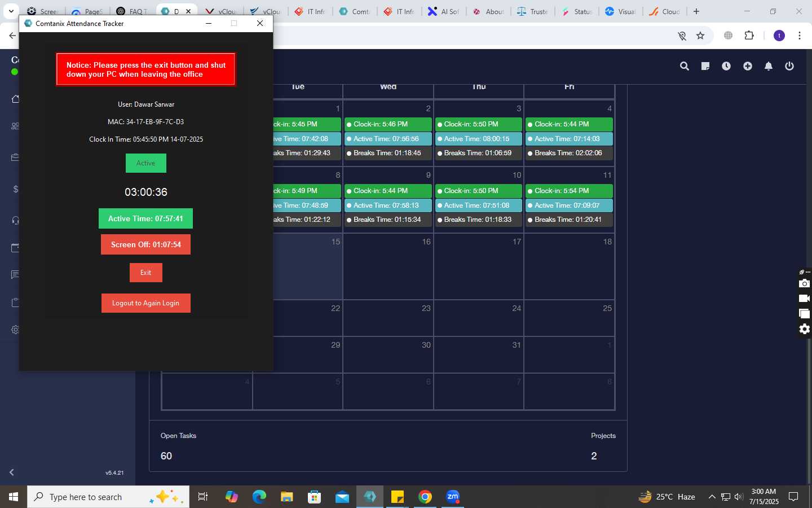Go back with the browser back arrow
The image size is (812, 508).
(12, 36)
